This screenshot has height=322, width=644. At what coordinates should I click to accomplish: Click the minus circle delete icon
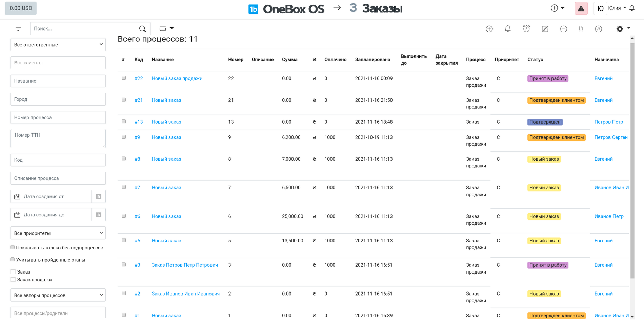point(563,29)
